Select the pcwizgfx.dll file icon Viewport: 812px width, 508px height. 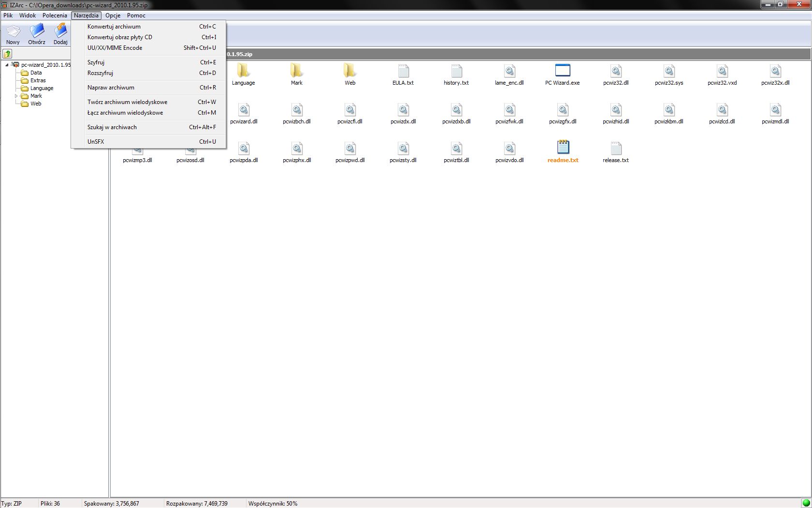[563, 109]
